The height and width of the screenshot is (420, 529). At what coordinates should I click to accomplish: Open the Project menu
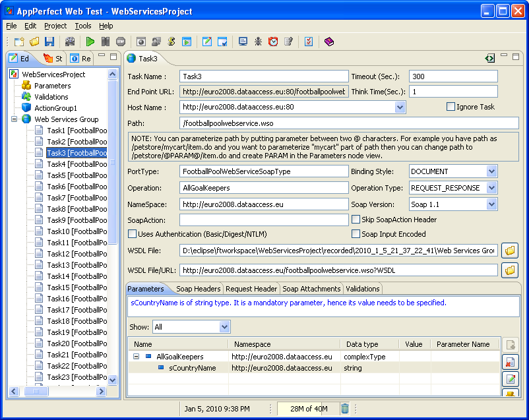pos(55,26)
